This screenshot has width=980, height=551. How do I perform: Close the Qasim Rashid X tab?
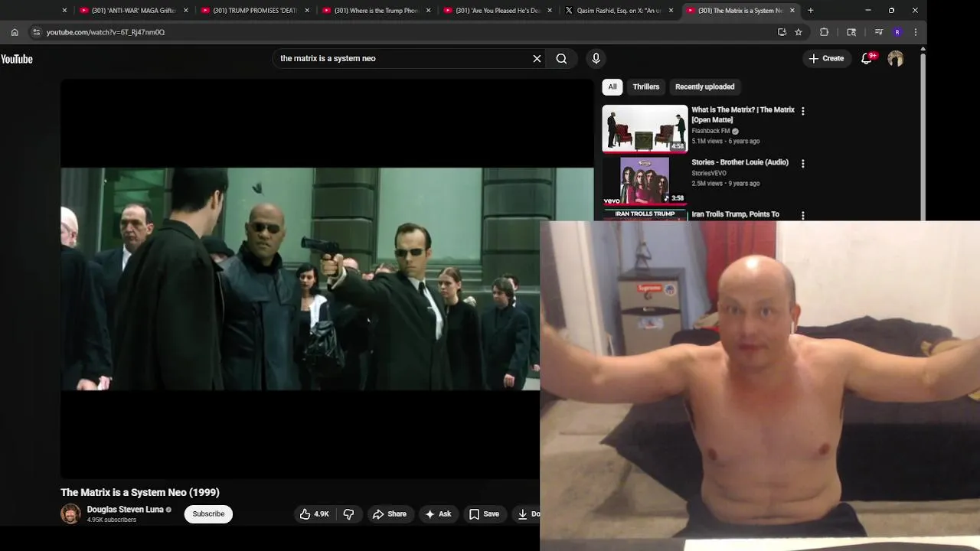coord(671,11)
